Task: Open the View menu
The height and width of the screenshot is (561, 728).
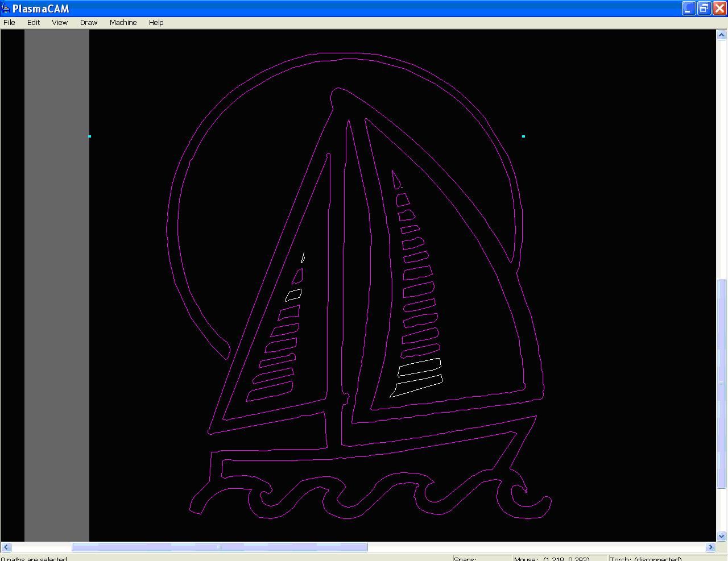Action: [x=59, y=22]
